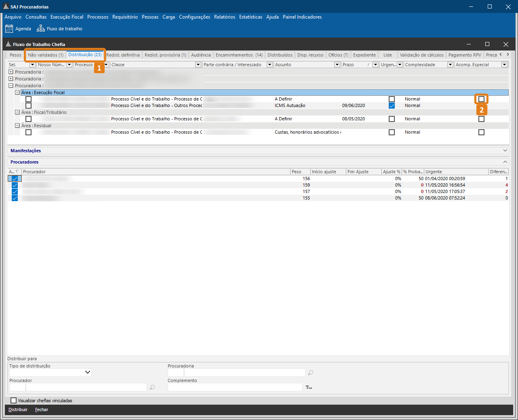Open the Relatórios menu

(224, 17)
